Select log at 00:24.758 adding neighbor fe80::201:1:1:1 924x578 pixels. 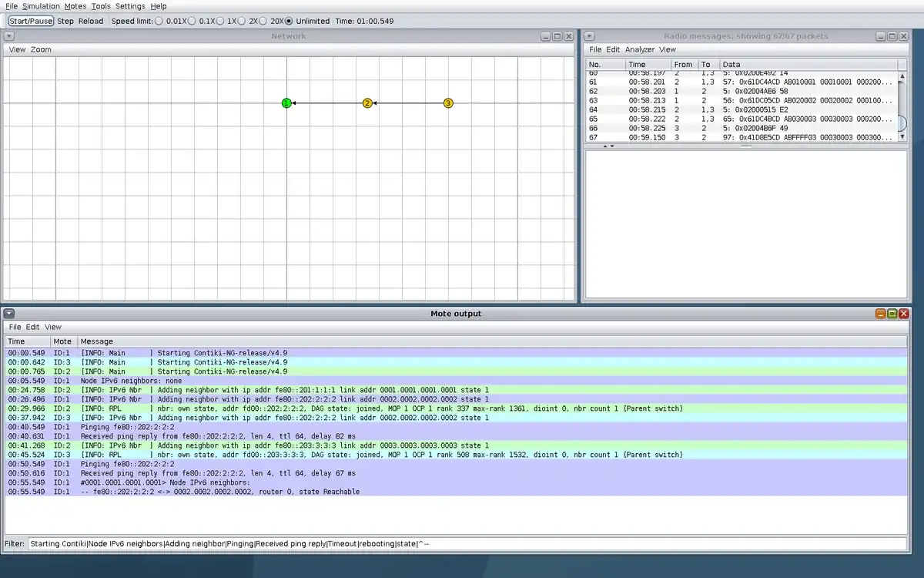[x=457, y=390]
